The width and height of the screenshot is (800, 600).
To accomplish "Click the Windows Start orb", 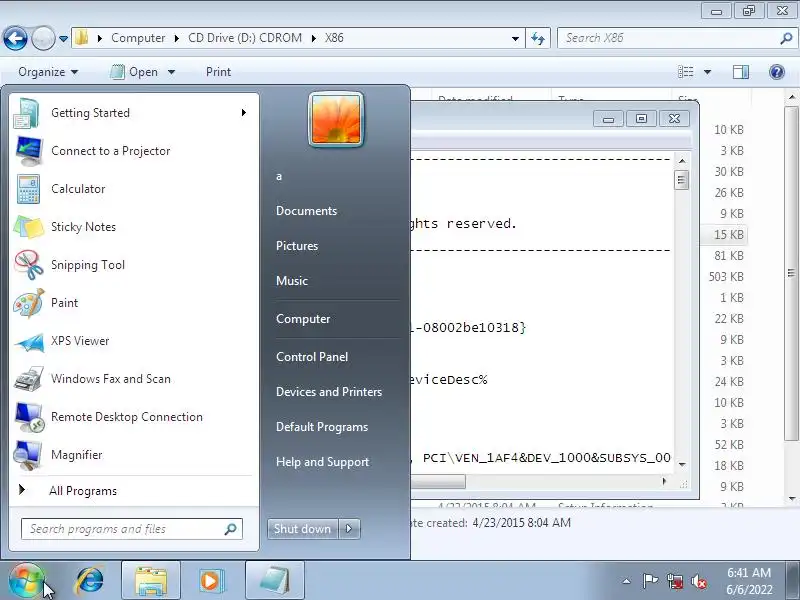I will (x=25, y=581).
